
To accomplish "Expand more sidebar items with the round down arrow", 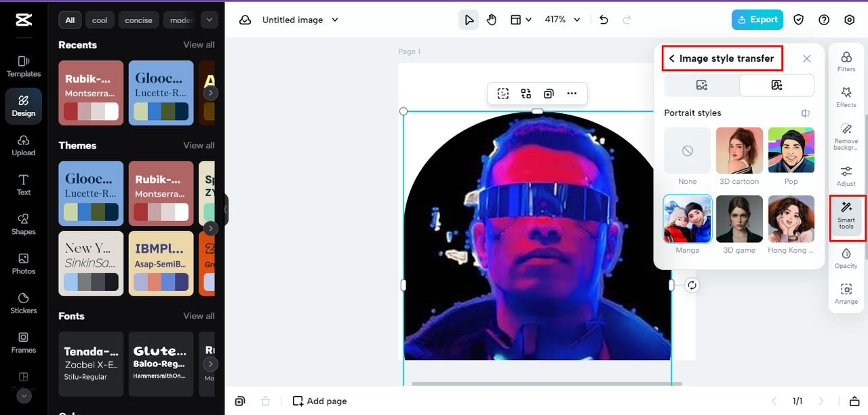I will (24, 396).
